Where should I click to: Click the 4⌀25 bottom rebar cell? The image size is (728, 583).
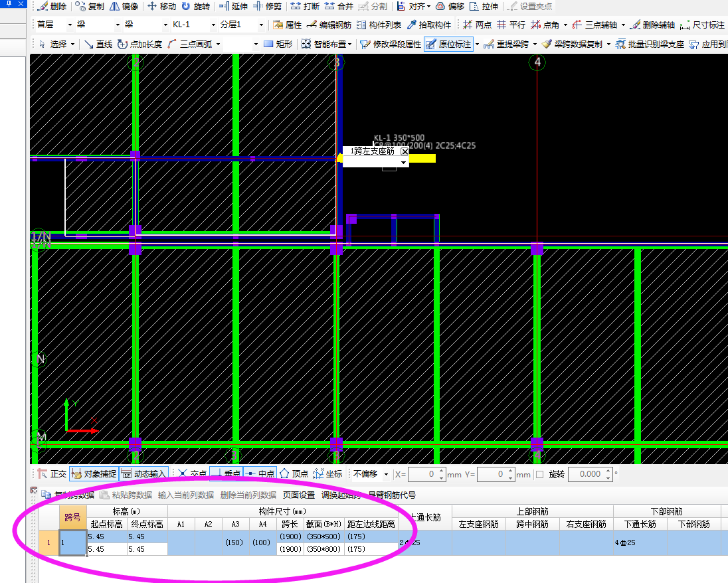640,542
